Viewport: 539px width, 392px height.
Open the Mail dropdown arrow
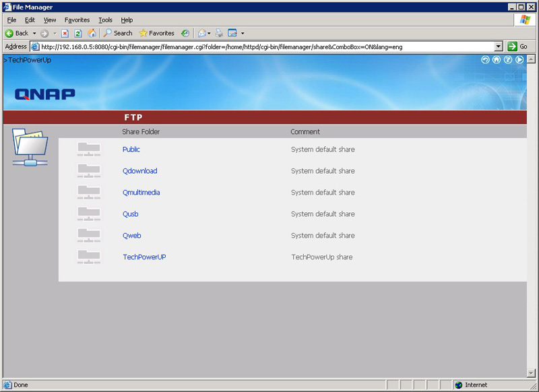(209, 33)
